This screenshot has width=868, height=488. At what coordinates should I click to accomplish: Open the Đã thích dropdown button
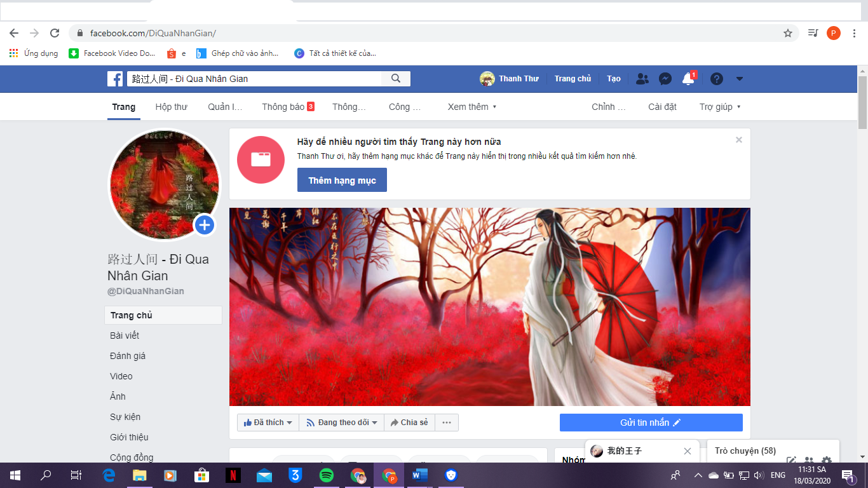(268, 423)
